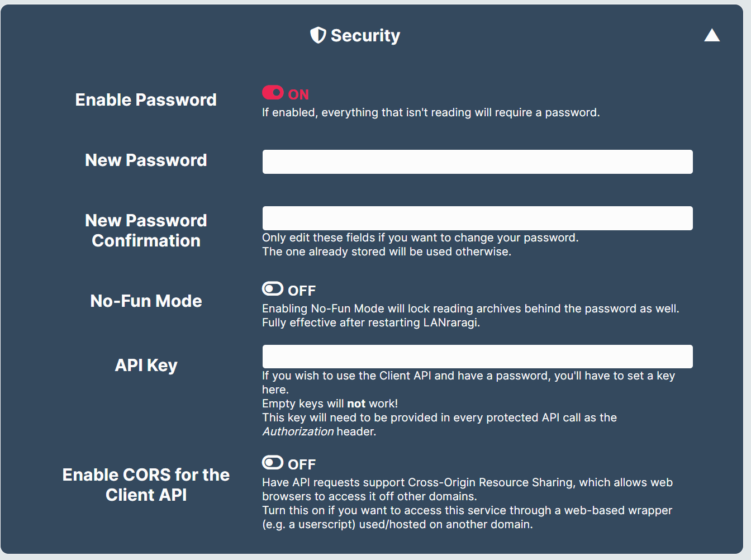The width and height of the screenshot is (751, 560).
Task: Click the red ON label next to Enable Password
Action: point(298,94)
